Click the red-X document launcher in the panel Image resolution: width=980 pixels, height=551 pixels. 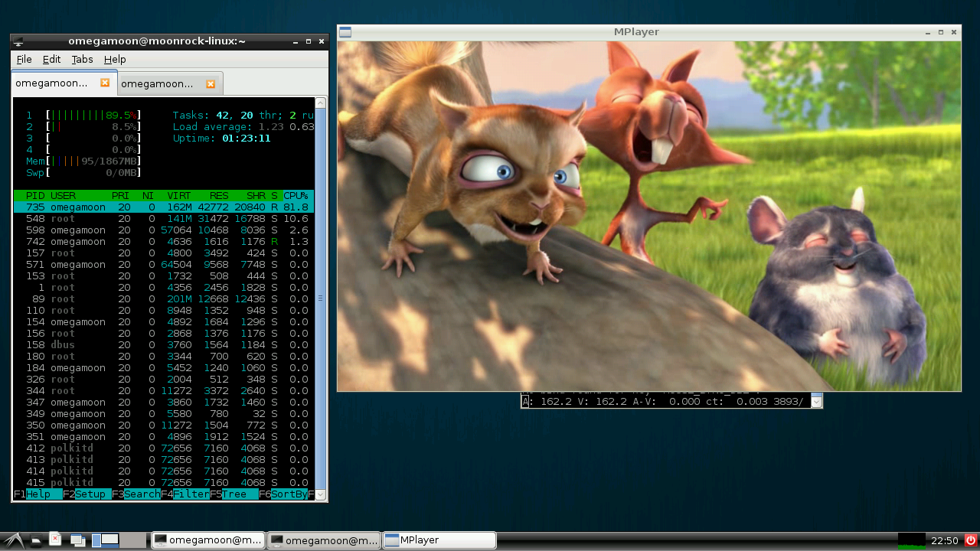pos(55,540)
